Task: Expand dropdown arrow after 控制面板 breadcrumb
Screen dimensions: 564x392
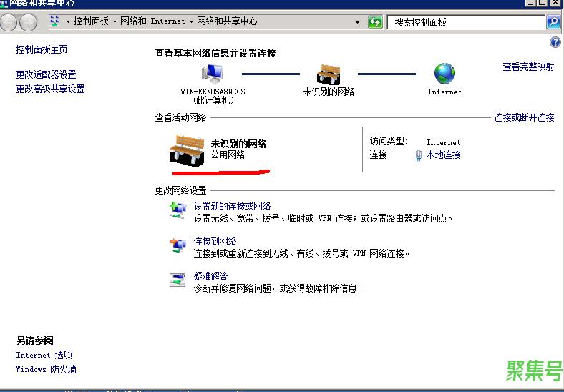Action: (x=114, y=21)
